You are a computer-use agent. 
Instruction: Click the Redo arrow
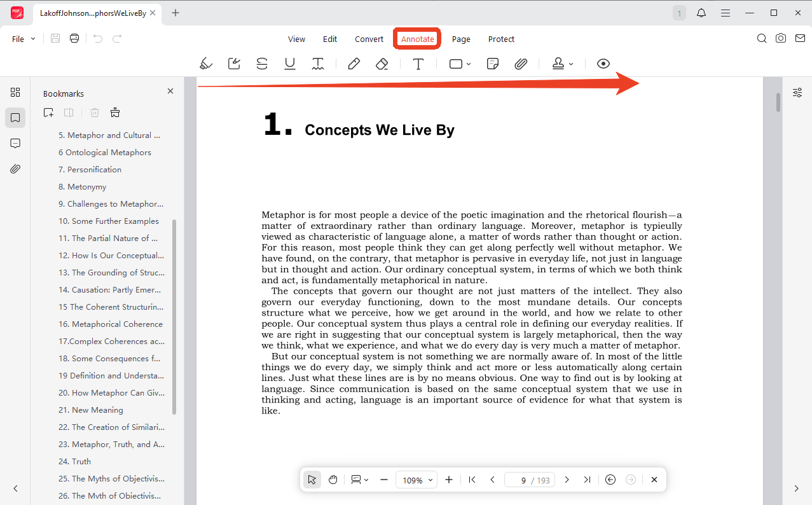point(117,39)
